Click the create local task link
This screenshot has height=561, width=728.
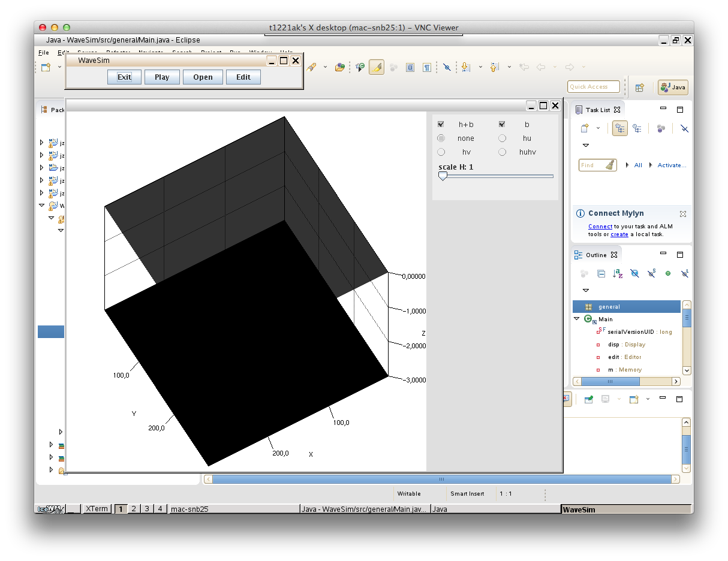click(x=619, y=234)
